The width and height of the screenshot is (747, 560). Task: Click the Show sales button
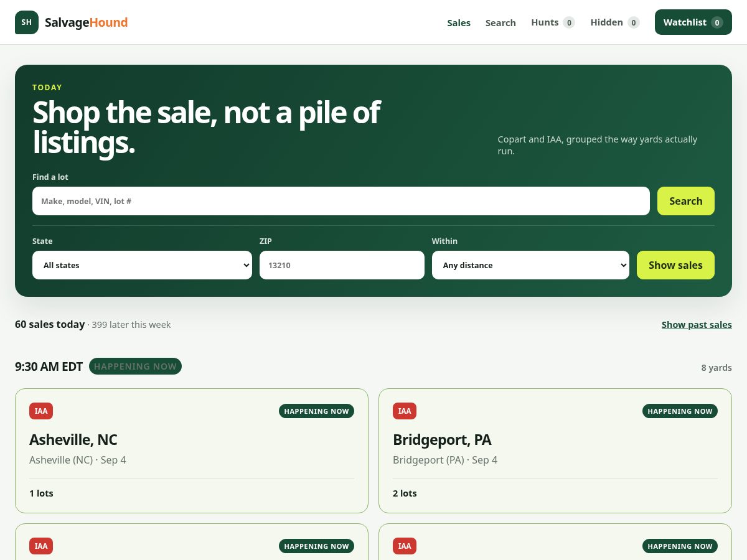(x=675, y=265)
